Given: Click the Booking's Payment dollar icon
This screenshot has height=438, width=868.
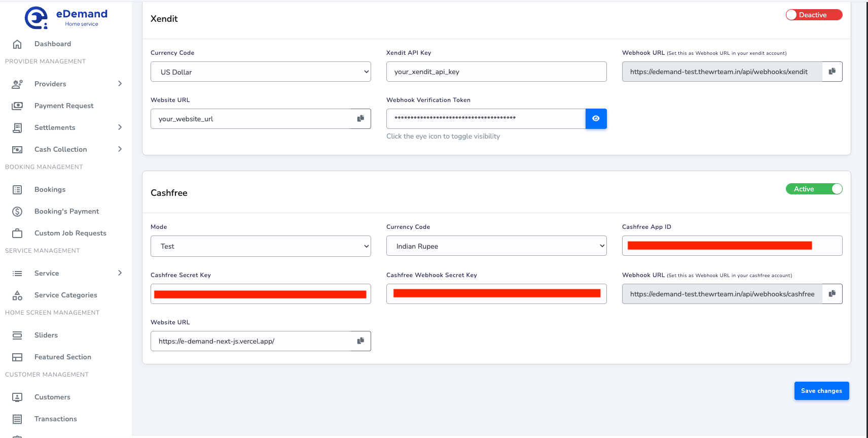Looking at the screenshot, I should [x=17, y=212].
